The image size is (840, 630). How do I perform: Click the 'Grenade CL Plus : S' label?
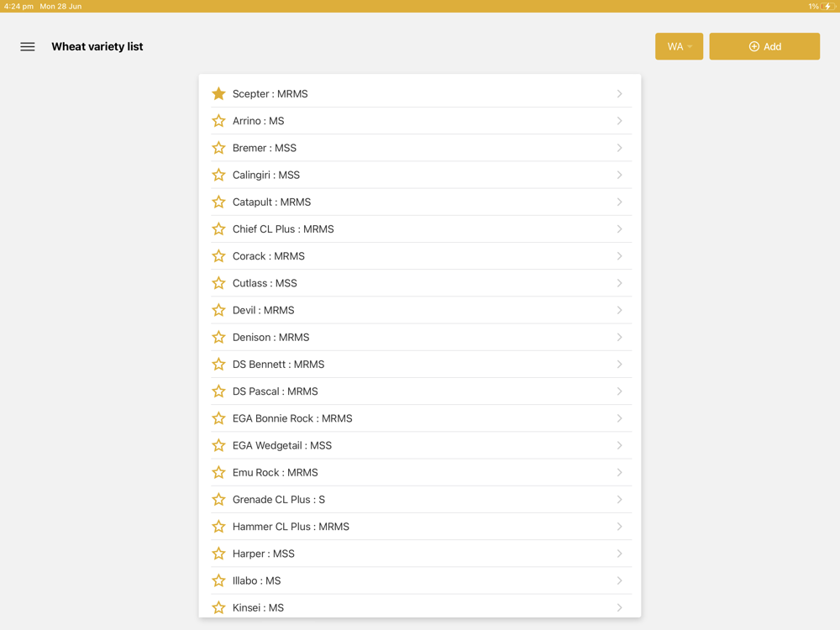pos(279,499)
